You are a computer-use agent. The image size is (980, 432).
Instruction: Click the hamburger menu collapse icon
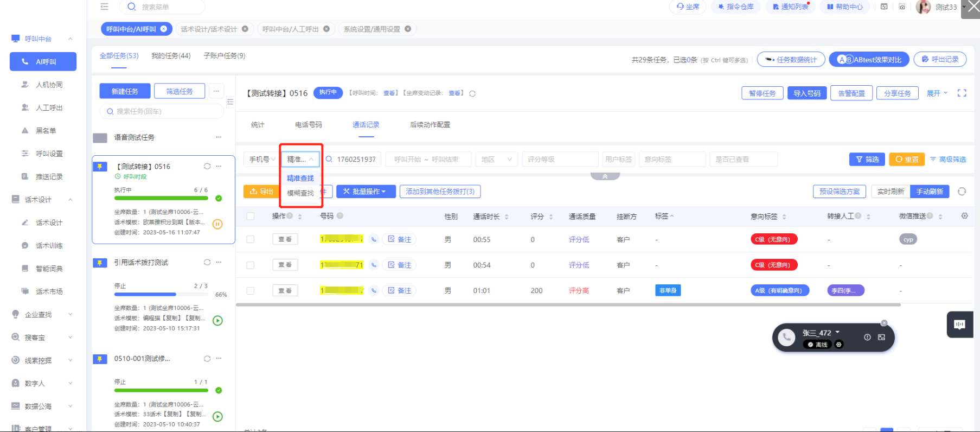[x=105, y=7]
